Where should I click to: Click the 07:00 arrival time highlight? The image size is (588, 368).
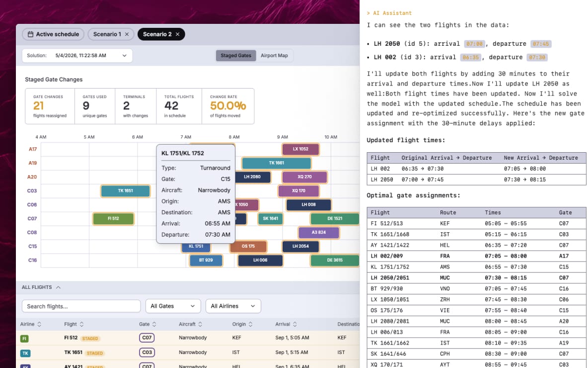[474, 44]
